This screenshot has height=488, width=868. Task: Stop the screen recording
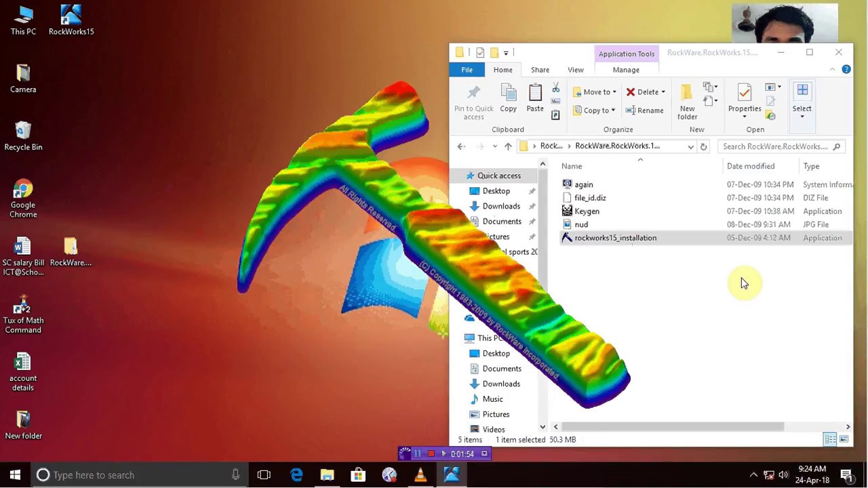pyautogui.click(x=431, y=453)
